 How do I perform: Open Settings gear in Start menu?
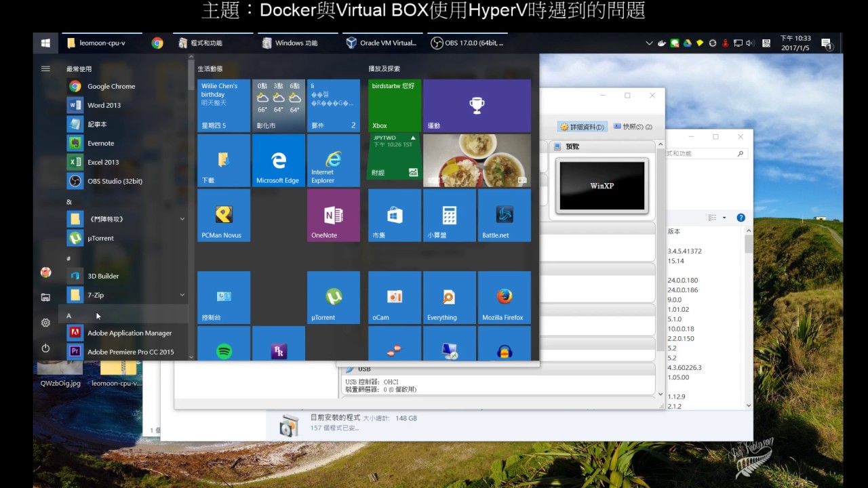[x=45, y=323]
